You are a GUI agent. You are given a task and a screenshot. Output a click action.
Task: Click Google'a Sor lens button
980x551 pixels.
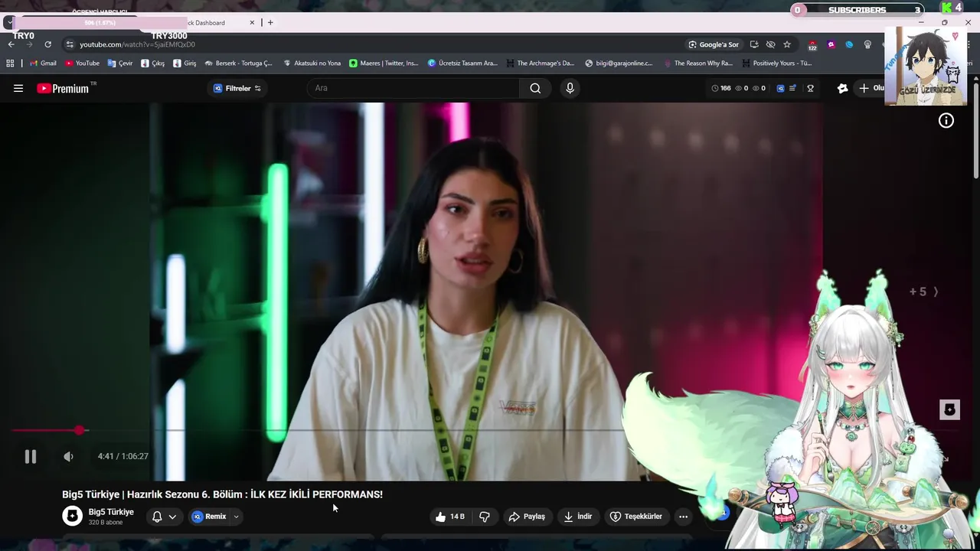click(714, 44)
